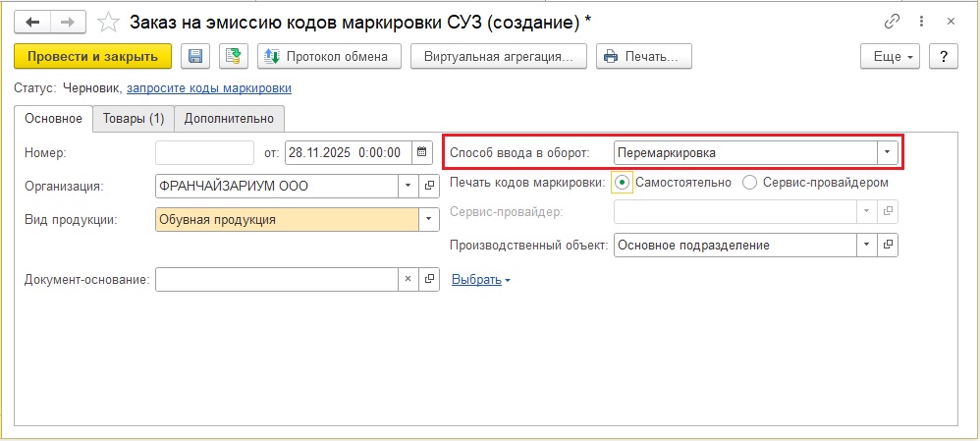Viewport: 980px width, 441px height.
Task: Open the selected organization with its open icon
Action: coord(429,186)
